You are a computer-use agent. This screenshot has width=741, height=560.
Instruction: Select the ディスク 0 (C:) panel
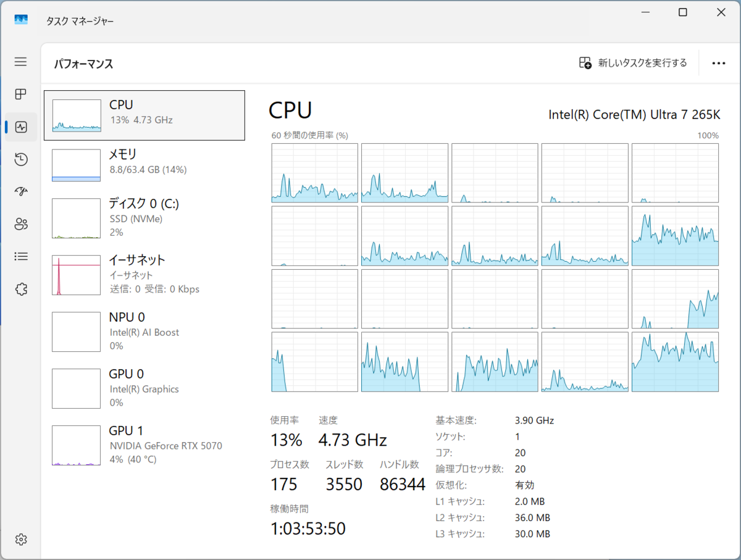144,217
